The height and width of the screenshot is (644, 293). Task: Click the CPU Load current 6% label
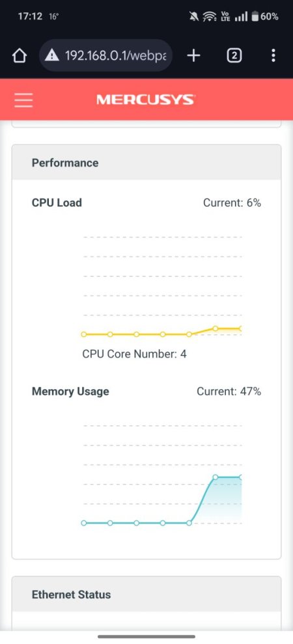[x=232, y=202]
